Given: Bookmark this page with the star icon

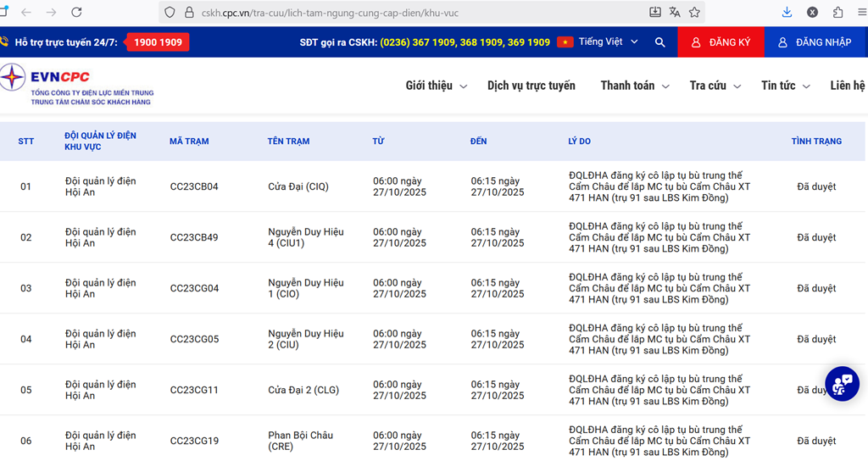Looking at the screenshot, I should [x=694, y=13].
